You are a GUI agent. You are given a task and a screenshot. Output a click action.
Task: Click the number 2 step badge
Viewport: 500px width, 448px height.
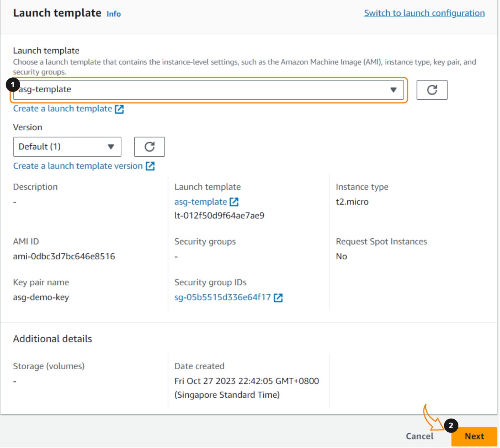click(x=451, y=426)
